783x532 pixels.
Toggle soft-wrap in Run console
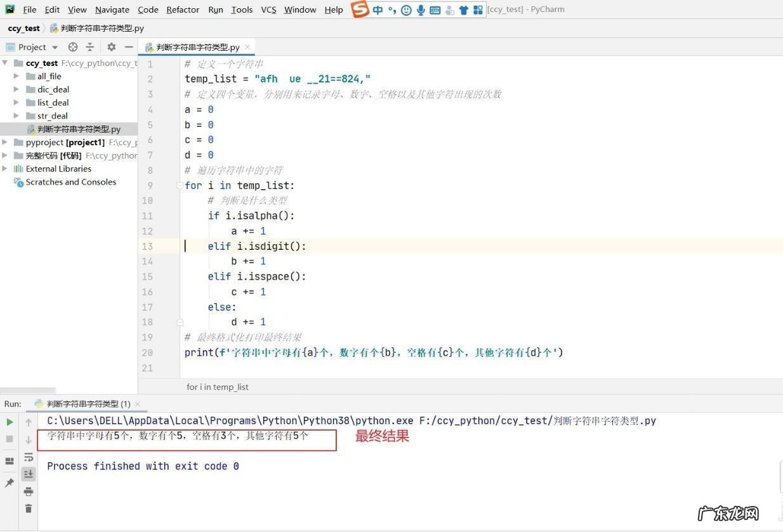pyautogui.click(x=29, y=458)
